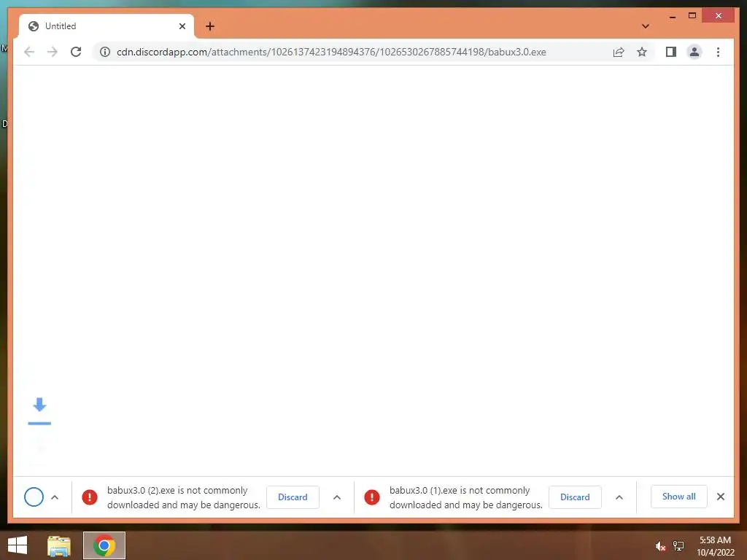Image resolution: width=747 pixels, height=560 pixels.
Task: Close the Chrome window
Action: [719, 16]
